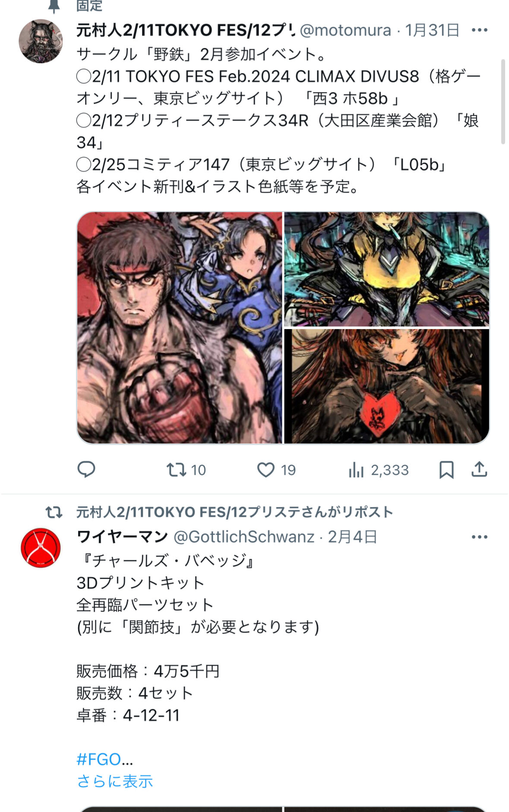
Task: Reply to the motomura event tweet
Action: point(86,469)
